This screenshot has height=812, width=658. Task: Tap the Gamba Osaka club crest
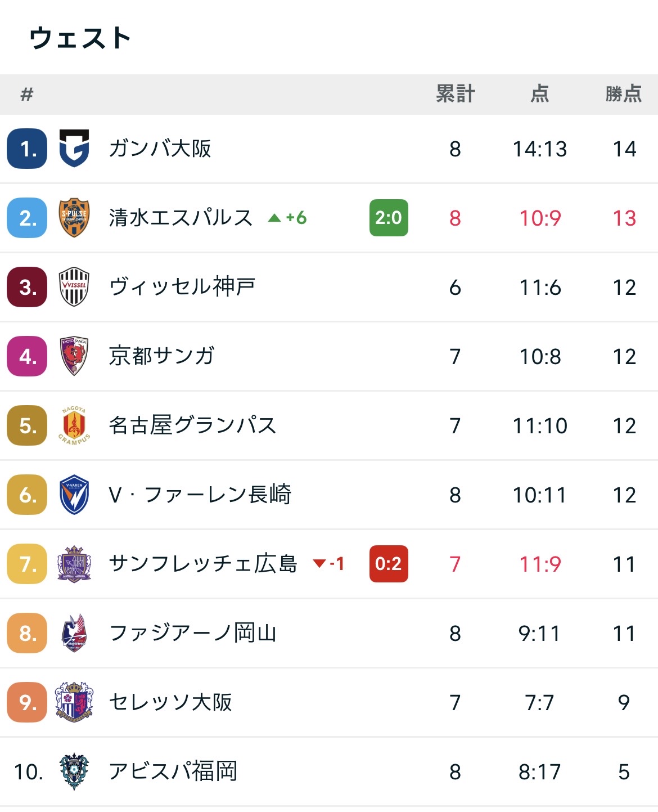[x=74, y=149]
